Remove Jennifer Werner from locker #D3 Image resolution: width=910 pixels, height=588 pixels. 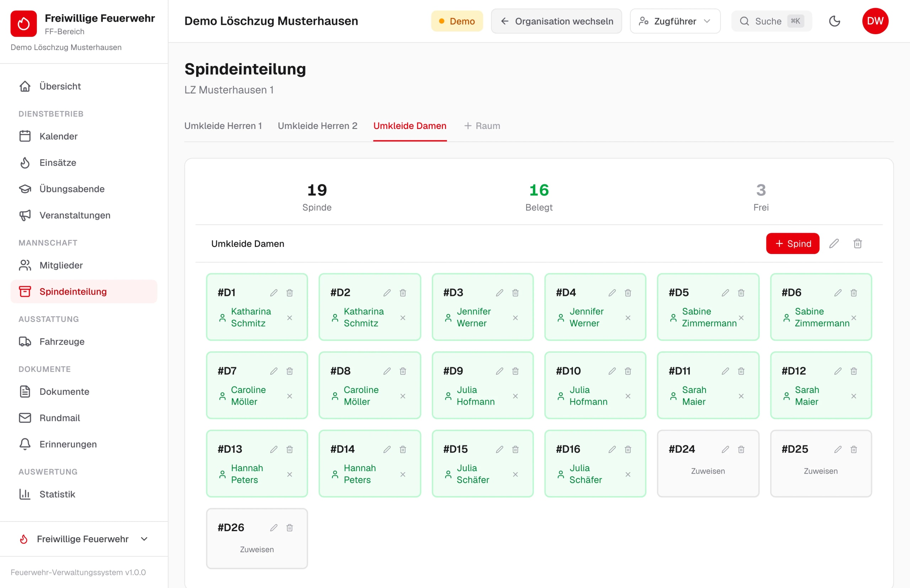coord(515,318)
